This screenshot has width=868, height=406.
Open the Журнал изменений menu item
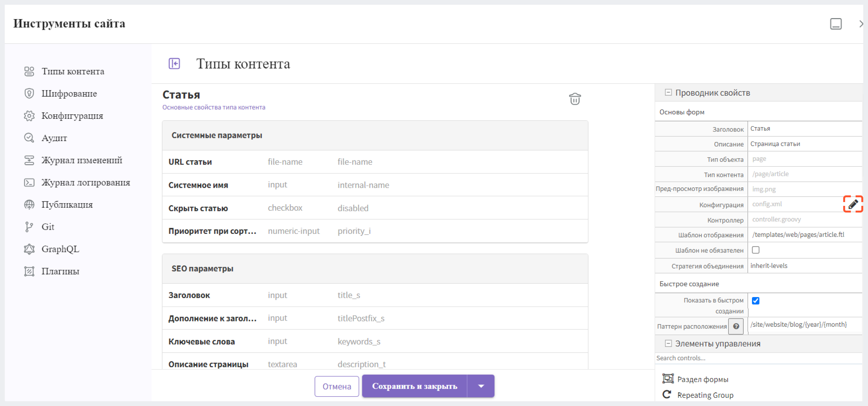point(81,160)
